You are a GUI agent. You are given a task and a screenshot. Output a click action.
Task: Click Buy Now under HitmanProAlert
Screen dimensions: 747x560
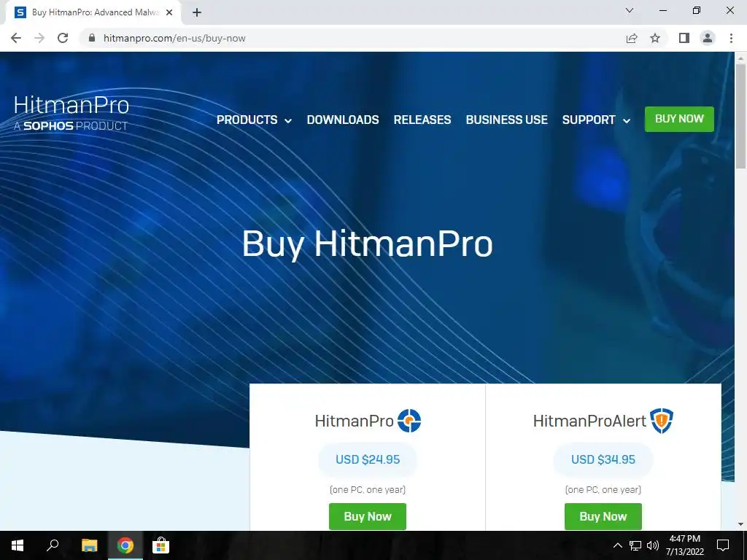[x=603, y=516]
